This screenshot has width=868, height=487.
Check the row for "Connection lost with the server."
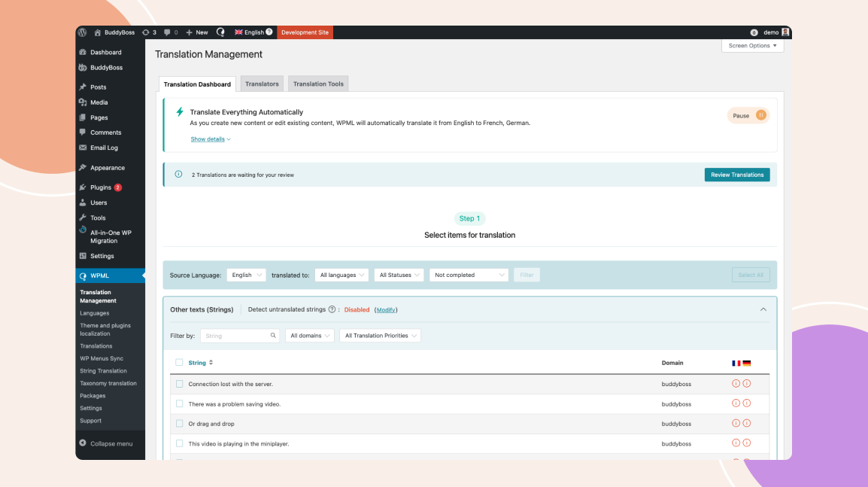[179, 383]
